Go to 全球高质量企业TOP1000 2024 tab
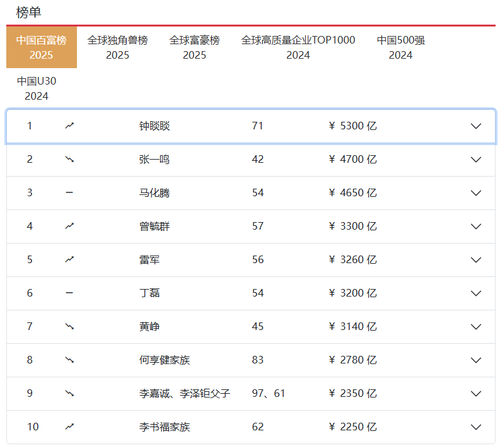500x448 pixels. (298, 47)
